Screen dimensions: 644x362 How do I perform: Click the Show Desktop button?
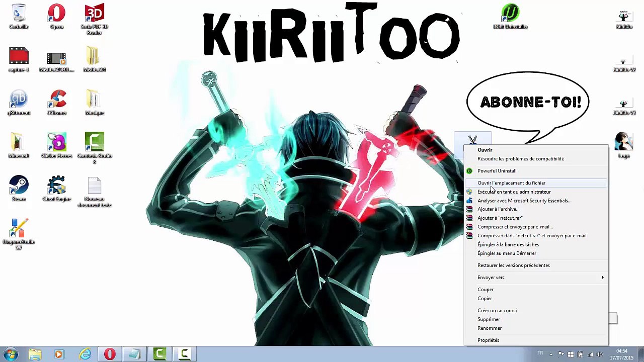point(640,354)
